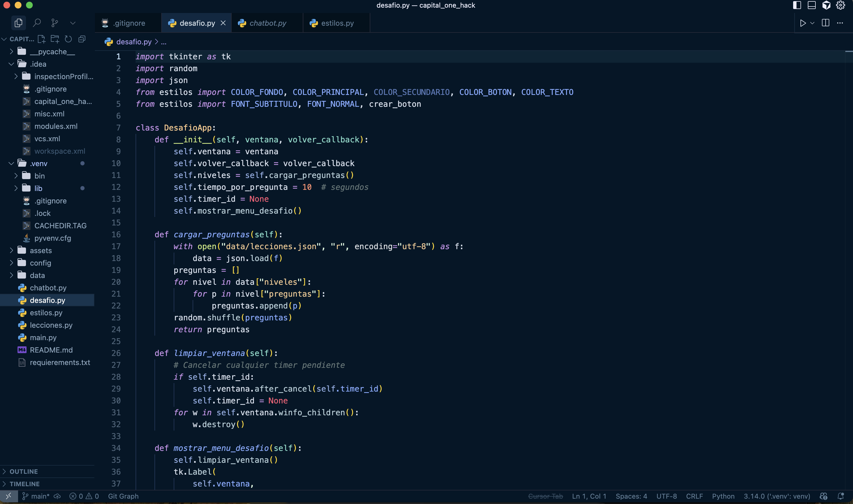Expand the OUTLINE section

[23, 472]
